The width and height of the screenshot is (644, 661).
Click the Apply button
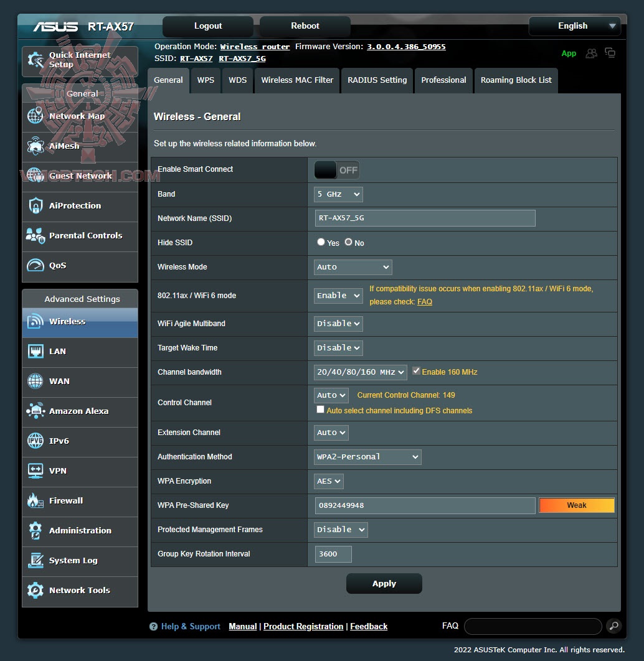[384, 583]
